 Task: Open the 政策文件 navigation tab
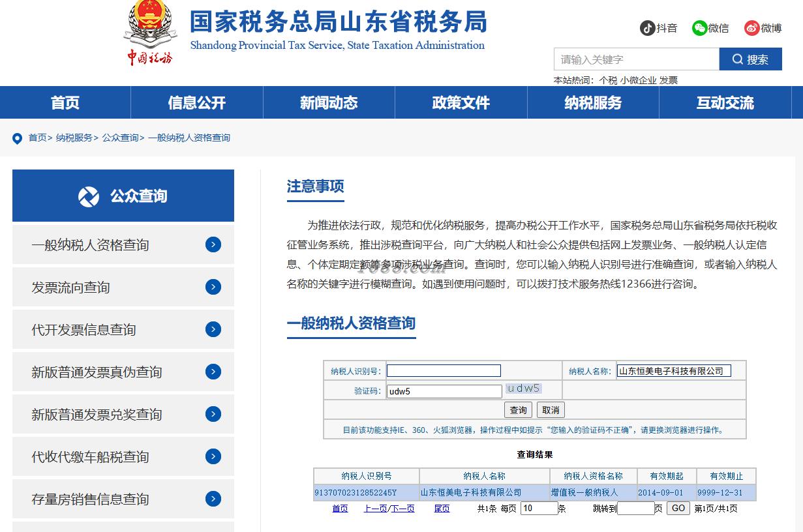pyautogui.click(x=461, y=102)
